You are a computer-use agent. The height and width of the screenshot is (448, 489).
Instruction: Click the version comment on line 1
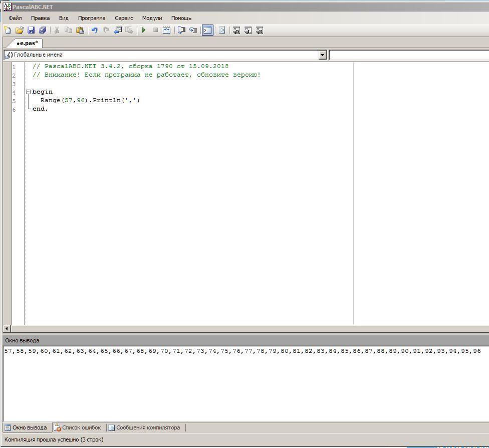tap(130, 67)
